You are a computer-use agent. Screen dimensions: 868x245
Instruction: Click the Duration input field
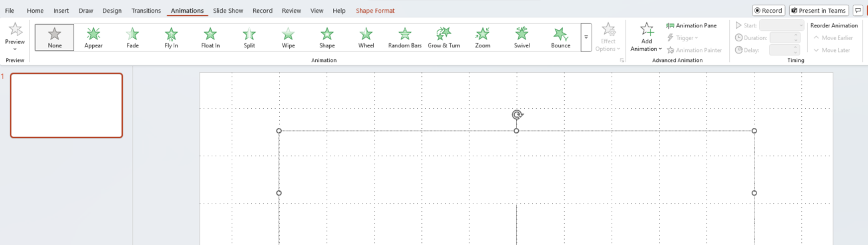(x=785, y=38)
